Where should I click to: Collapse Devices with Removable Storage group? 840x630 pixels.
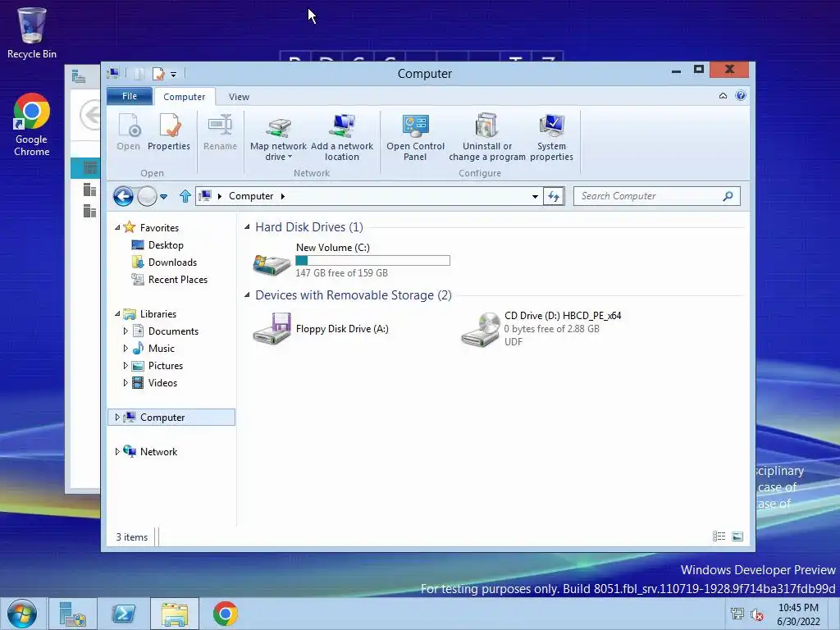pyautogui.click(x=247, y=294)
